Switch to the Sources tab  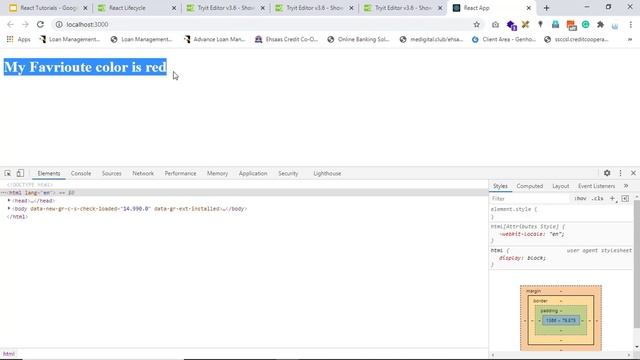(111, 173)
